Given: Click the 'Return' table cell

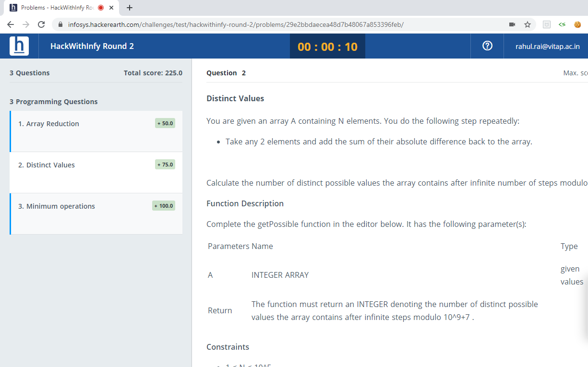Looking at the screenshot, I should 220,310.
